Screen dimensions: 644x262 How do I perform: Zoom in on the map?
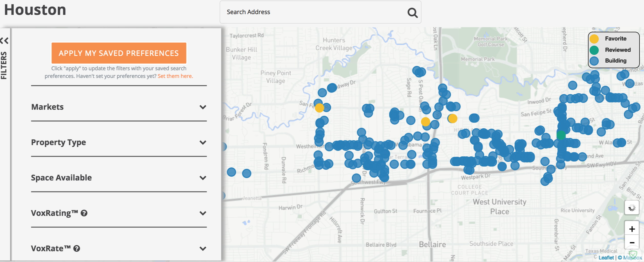coord(632,229)
